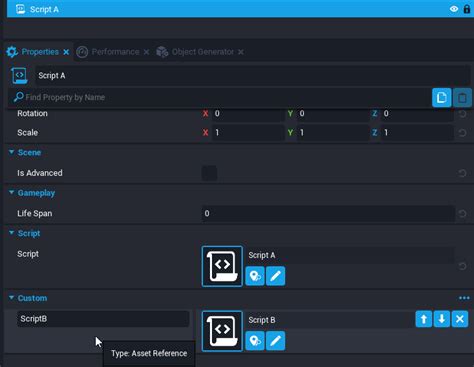Collapse the Custom section
This screenshot has height=367, width=474.
[11, 298]
